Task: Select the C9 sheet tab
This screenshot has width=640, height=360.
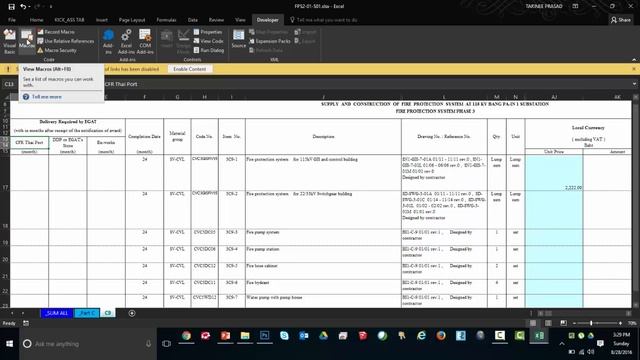Action: tap(108, 313)
